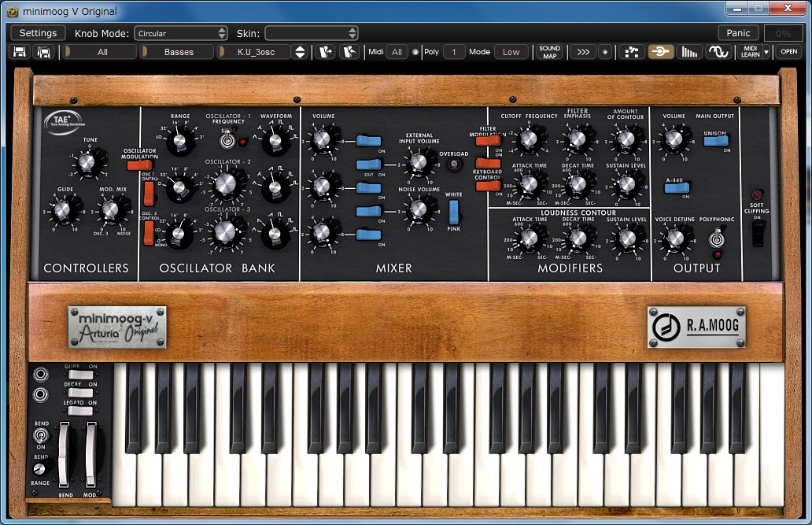812x525 pixels.
Task: Click the Mod wheel
Action: click(90, 454)
